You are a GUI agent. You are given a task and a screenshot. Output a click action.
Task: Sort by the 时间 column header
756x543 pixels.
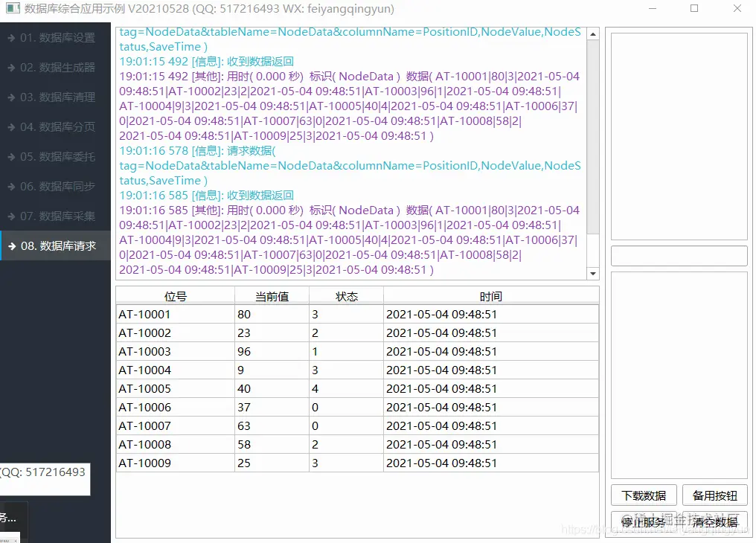coord(491,296)
